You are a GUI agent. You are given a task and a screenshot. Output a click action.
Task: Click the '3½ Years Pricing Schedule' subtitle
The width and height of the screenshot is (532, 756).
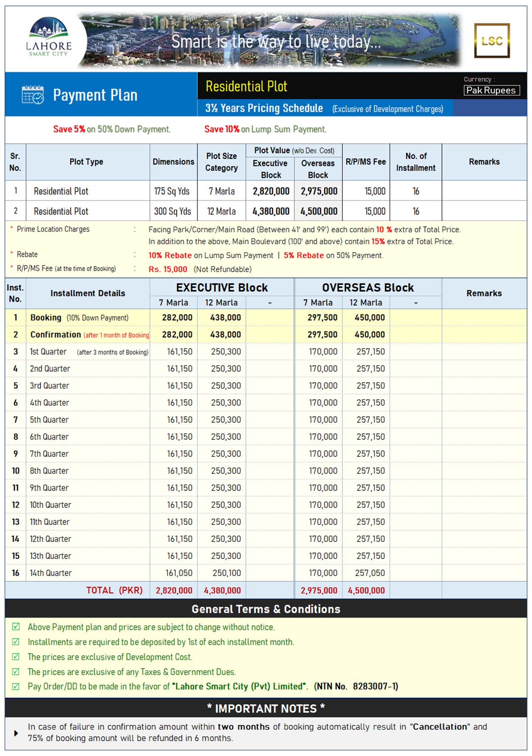coord(264,108)
